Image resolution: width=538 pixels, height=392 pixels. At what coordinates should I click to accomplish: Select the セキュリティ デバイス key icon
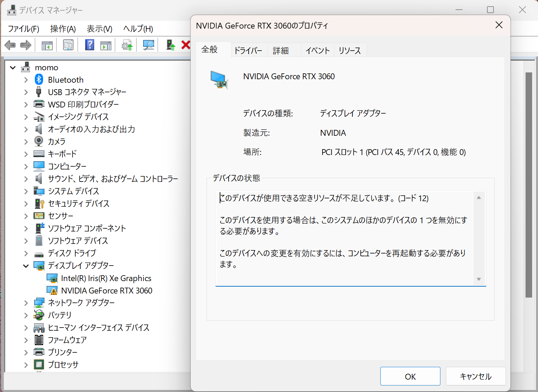(x=39, y=203)
